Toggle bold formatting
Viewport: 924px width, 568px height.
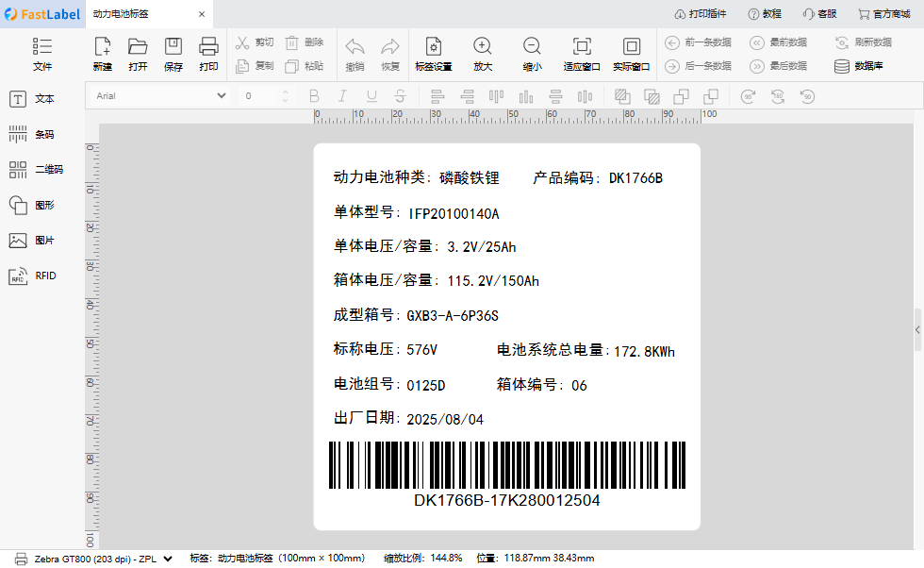pyautogui.click(x=314, y=96)
